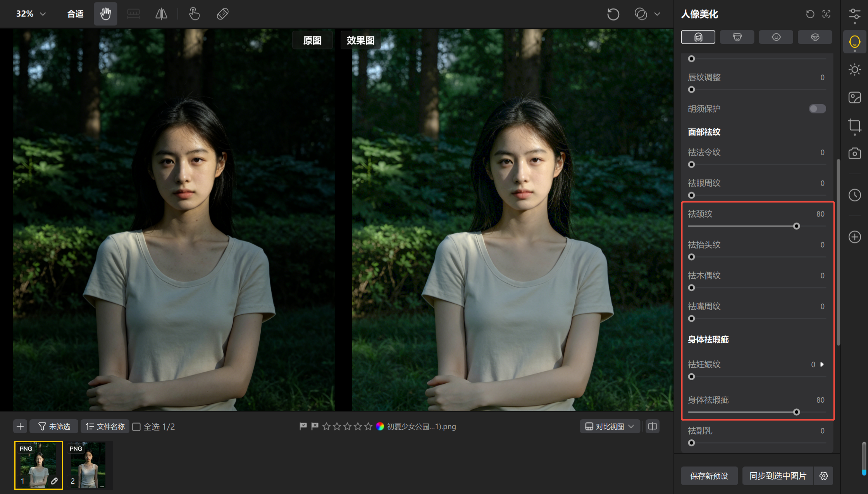Viewport: 868px width, 494px height.
Task: Open the 对比视图 view dropdown
Action: [x=610, y=426]
